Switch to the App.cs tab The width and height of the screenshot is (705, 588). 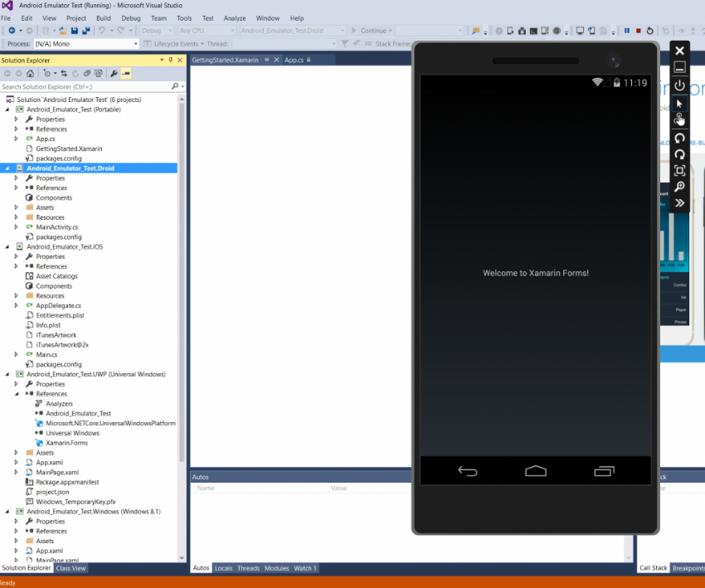pos(294,59)
